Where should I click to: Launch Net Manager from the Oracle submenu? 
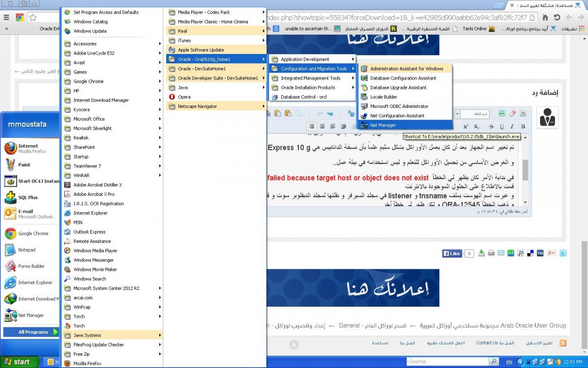click(383, 125)
